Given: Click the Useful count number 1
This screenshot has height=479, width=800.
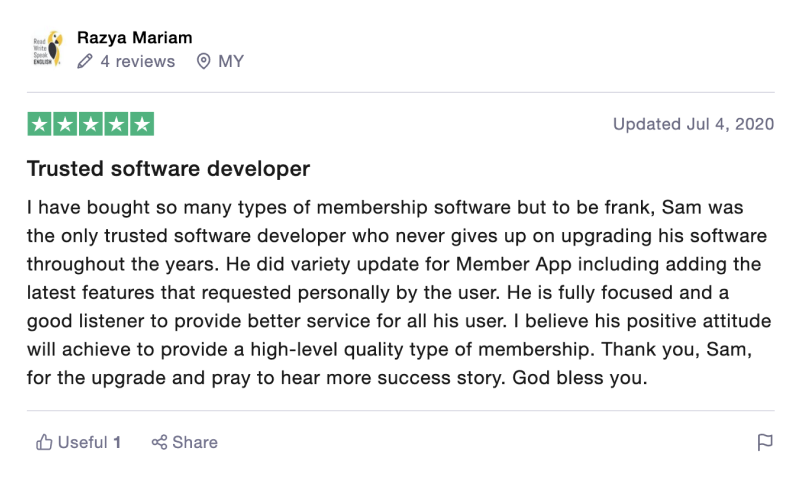Looking at the screenshot, I should tap(117, 442).
